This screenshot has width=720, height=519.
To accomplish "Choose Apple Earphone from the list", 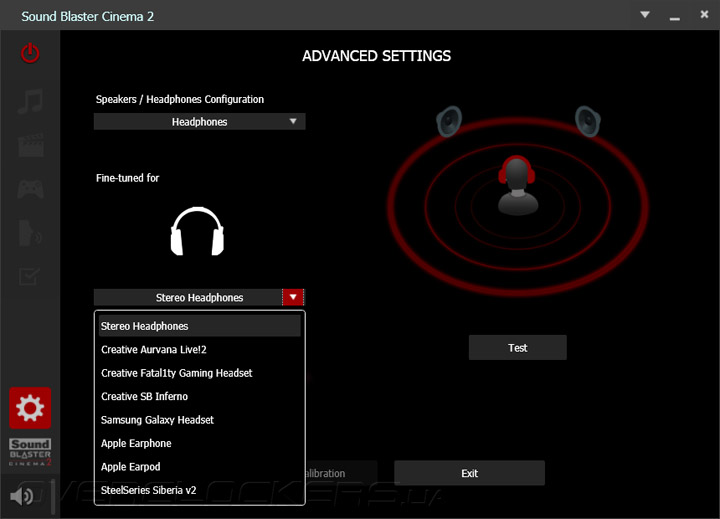I will pos(199,443).
